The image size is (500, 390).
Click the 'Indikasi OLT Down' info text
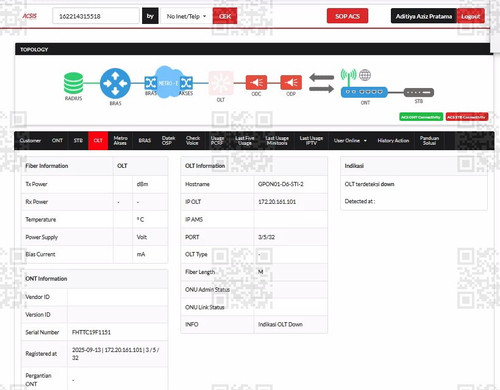click(x=280, y=324)
